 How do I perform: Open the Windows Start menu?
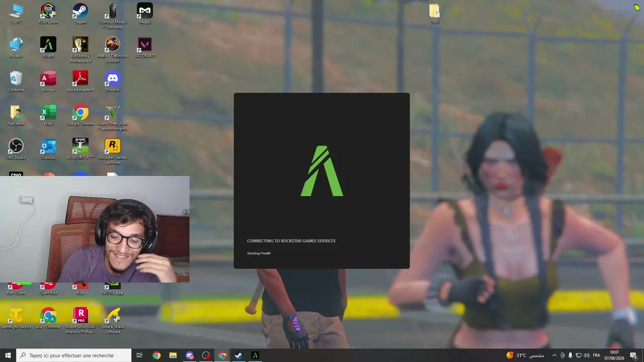tap(8, 355)
